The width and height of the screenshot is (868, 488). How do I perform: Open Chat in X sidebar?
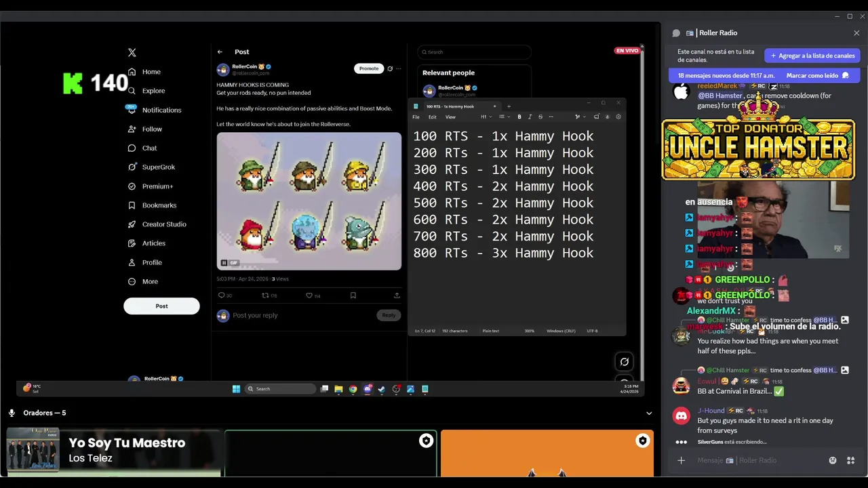point(142,148)
